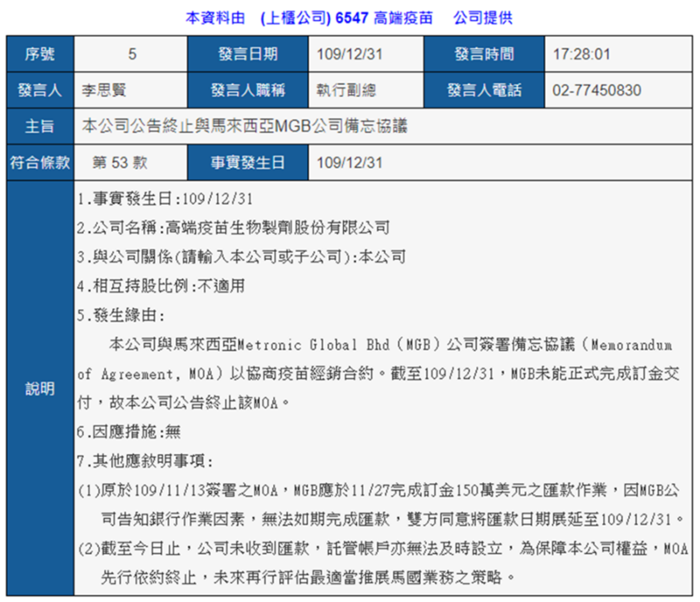Screen dimensions: 700x602
Task: Click the 發言時間 header cell
Action: coord(484,54)
